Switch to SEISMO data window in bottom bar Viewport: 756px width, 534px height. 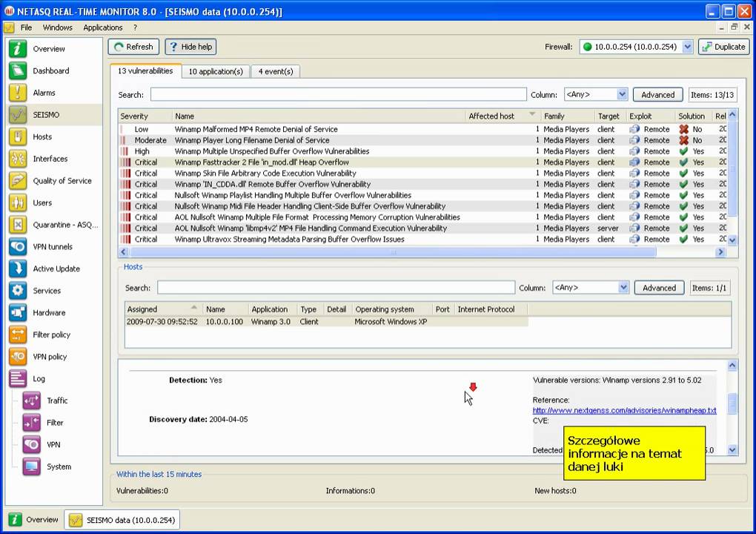click(x=122, y=520)
